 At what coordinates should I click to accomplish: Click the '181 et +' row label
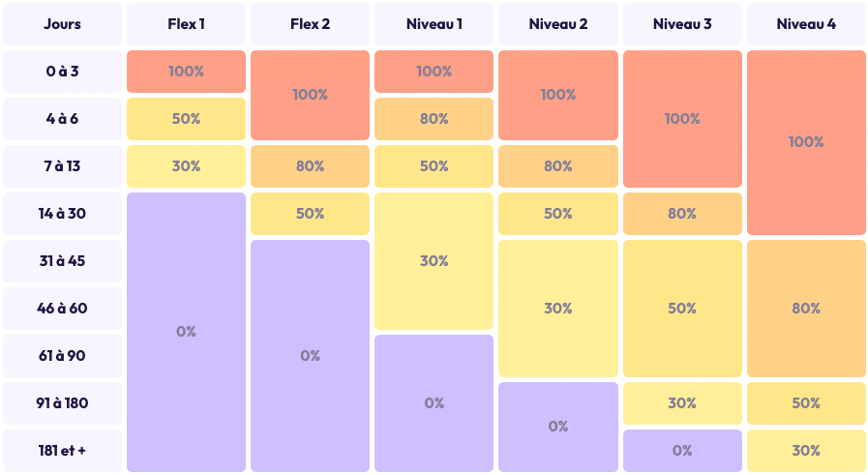pos(62,451)
